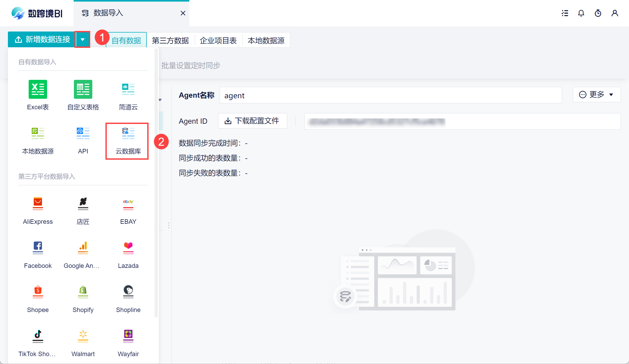This screenshot has width=629, height=364.
Task: Select the Shopify platform icon
Action: [x=83, y=292]
